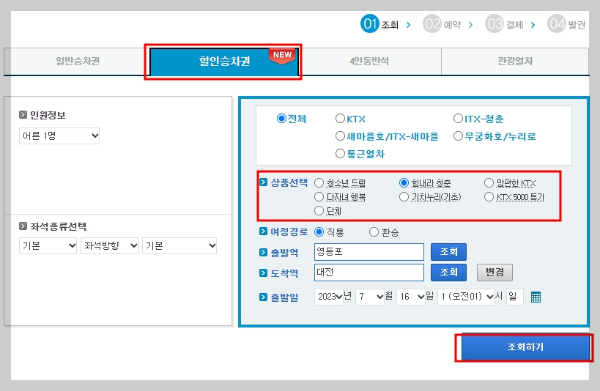Viewport: 600px width, 391px height.
Task: Select the 새마을호/ITX-새마을 radio button
Action: 340,136
